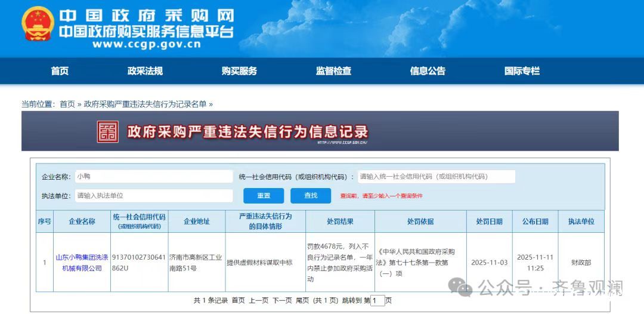Open the 政采法规 navigation menu
The width and height of the screenshot is (644, 314).
(145, 71)
